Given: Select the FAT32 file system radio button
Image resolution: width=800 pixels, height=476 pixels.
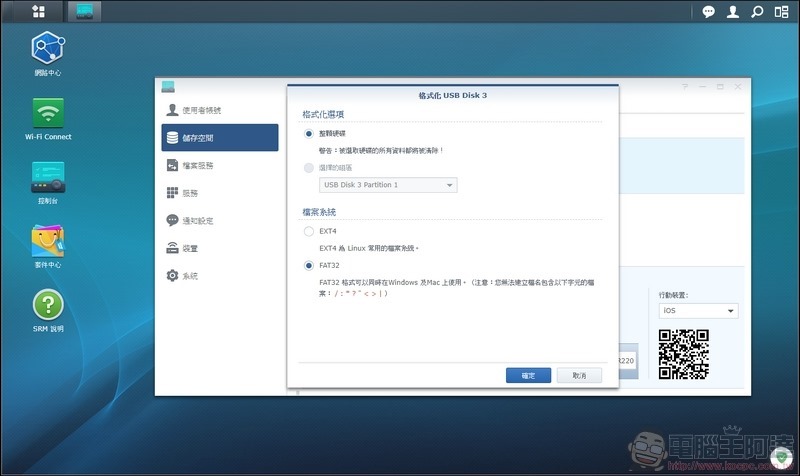Looking at the screenshot, I should tap(309, 266).
